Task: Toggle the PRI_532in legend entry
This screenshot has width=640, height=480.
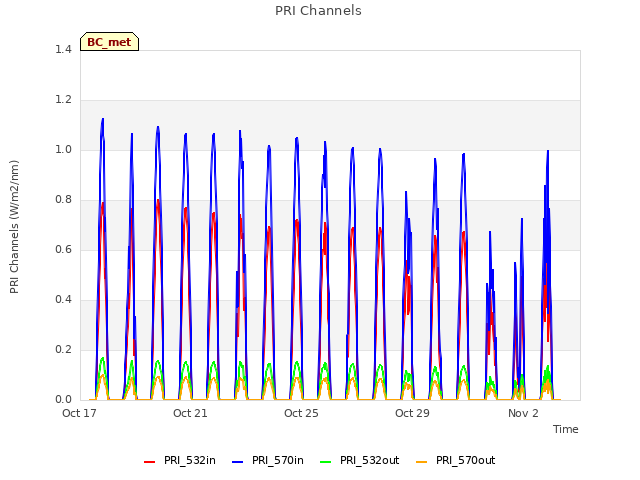Action: point(180,460)
